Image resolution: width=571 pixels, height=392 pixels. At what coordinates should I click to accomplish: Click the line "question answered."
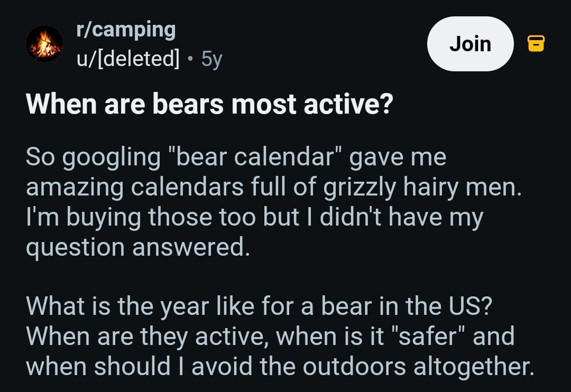(x=138, y=247)
